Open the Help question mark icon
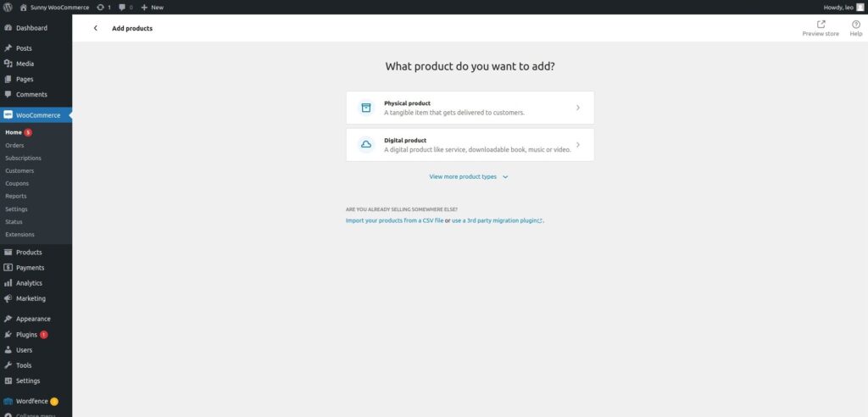The width and height of the screenshot is (868, 417). 856,24
